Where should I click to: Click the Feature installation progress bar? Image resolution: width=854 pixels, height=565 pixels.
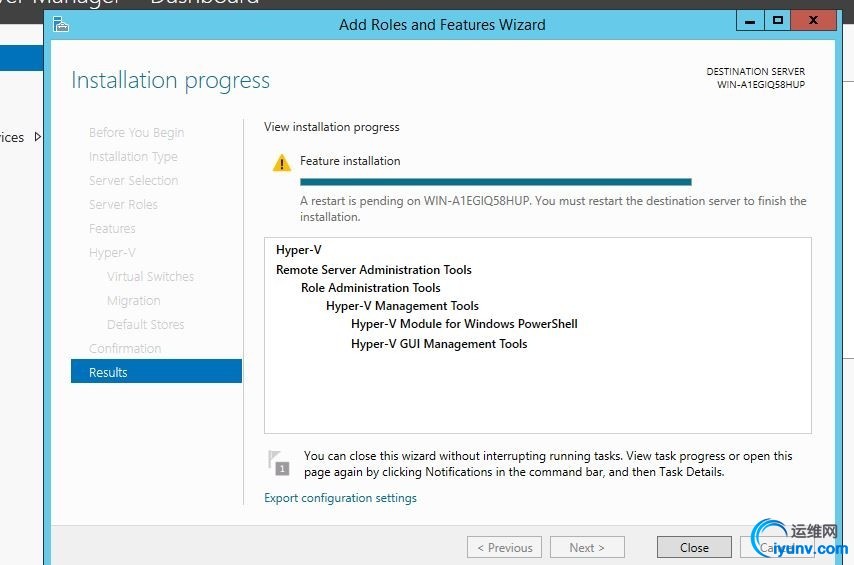click(x=496, y=182)
